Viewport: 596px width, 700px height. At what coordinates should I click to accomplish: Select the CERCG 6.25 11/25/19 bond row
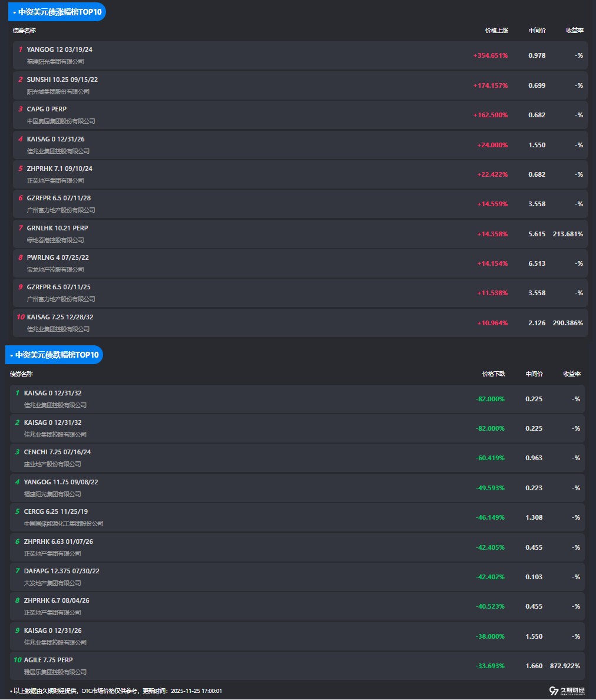[236, 517]
